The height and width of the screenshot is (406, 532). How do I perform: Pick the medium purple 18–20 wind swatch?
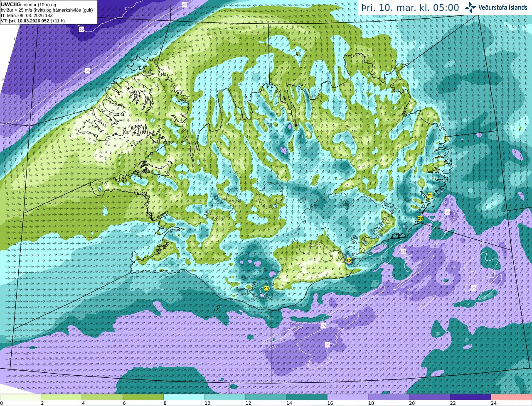point(389,397)
